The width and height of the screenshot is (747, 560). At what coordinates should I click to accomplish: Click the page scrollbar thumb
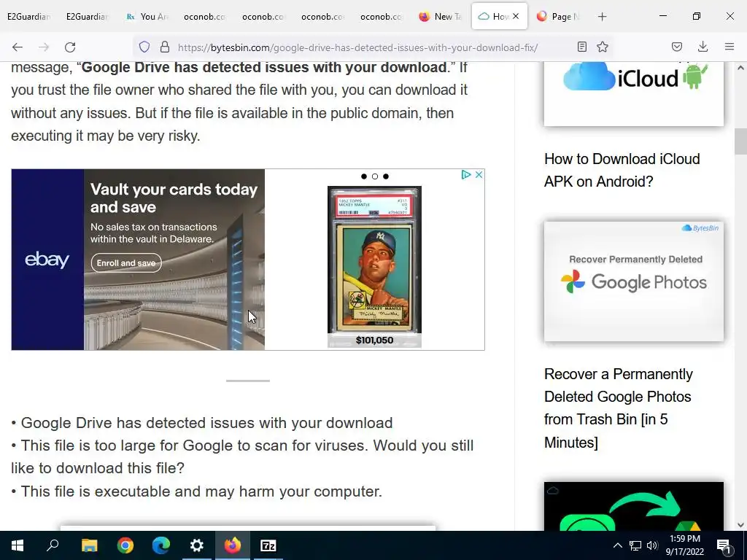pyautogui.click(x=740, y=141)
